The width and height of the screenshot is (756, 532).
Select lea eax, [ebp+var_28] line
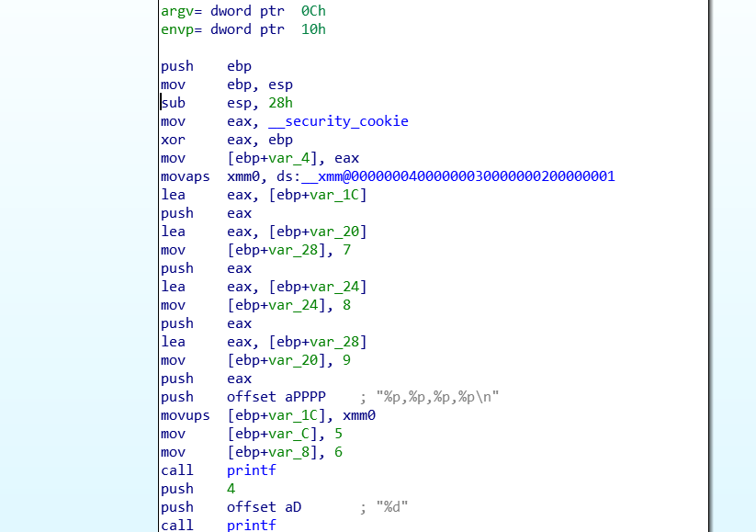265,342
